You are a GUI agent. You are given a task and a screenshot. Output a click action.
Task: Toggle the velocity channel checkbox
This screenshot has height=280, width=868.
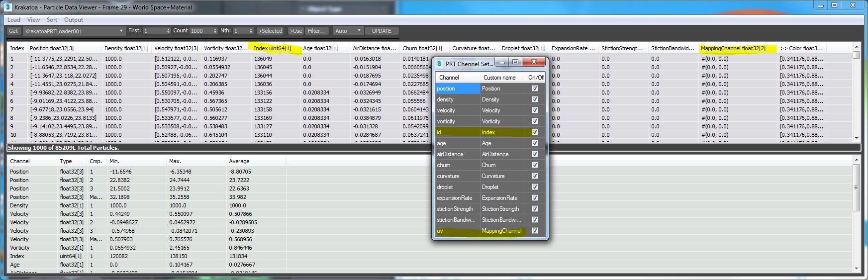(x=535, y=110)
